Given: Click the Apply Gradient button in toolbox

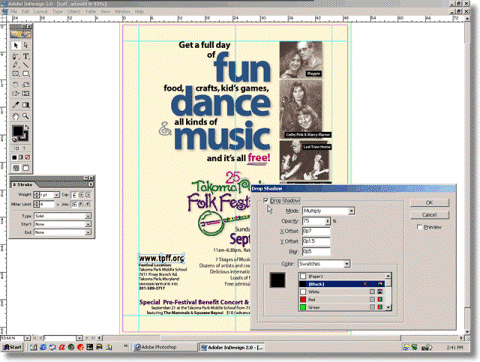Looking at the screenshot, I should coord(21,157).
